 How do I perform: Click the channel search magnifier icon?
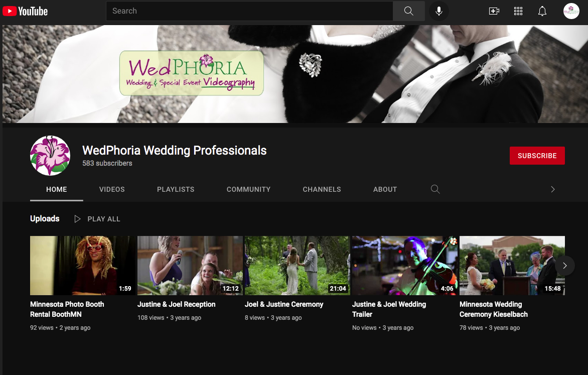[x=435, y=189]
